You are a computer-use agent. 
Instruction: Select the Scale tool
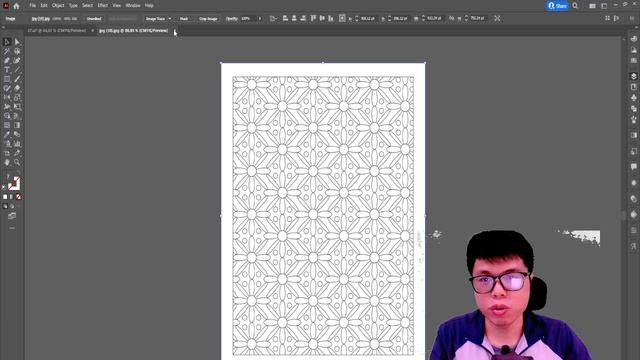[x=17, y=98]
